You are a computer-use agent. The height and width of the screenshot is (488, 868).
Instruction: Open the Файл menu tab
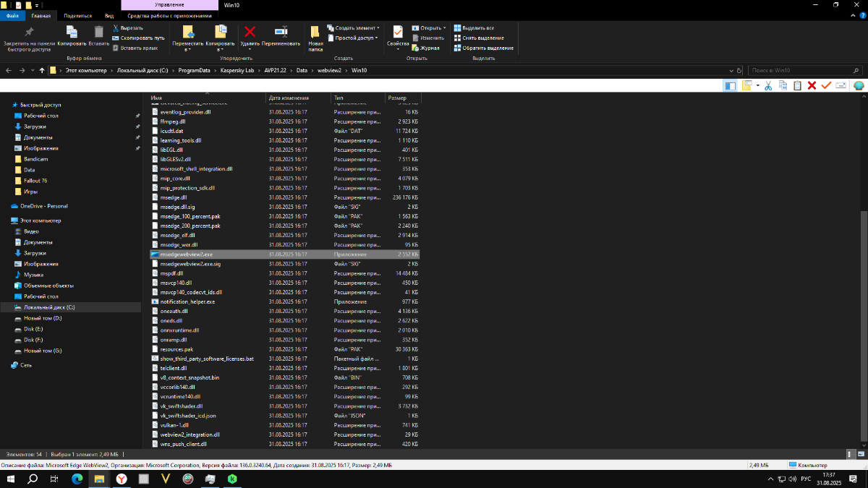12,15
